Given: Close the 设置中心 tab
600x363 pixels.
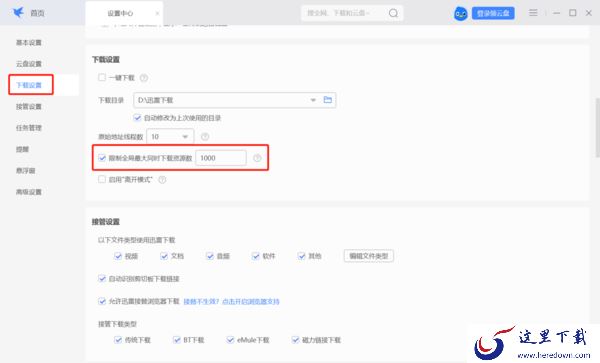Looking at the screenshot, I should 157,13.
